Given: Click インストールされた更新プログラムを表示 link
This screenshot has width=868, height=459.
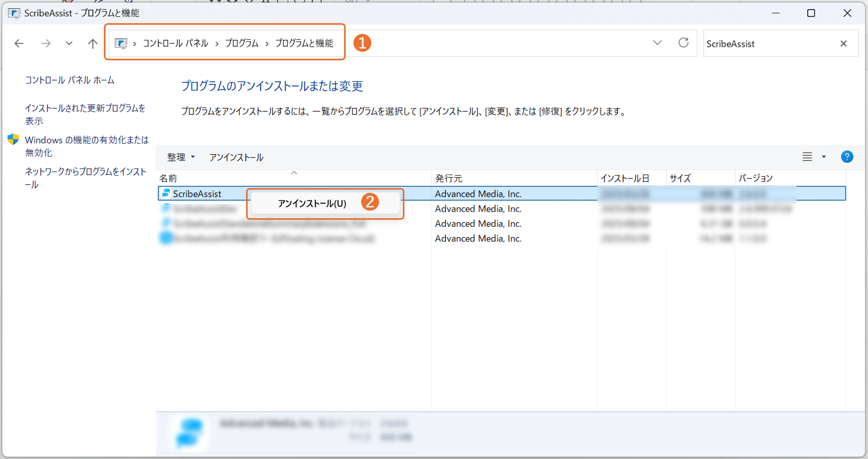Looking at the screenshot, I should click(85, 114).
